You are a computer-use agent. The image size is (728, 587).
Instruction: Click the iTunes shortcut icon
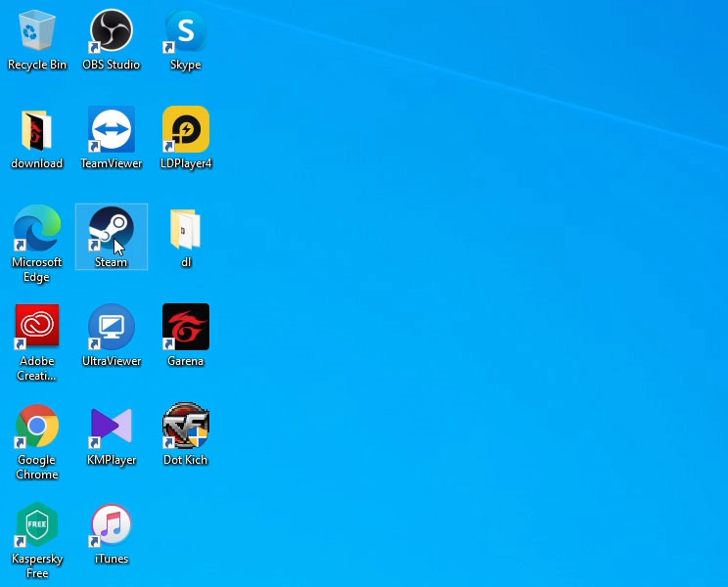tap(112, 524)
